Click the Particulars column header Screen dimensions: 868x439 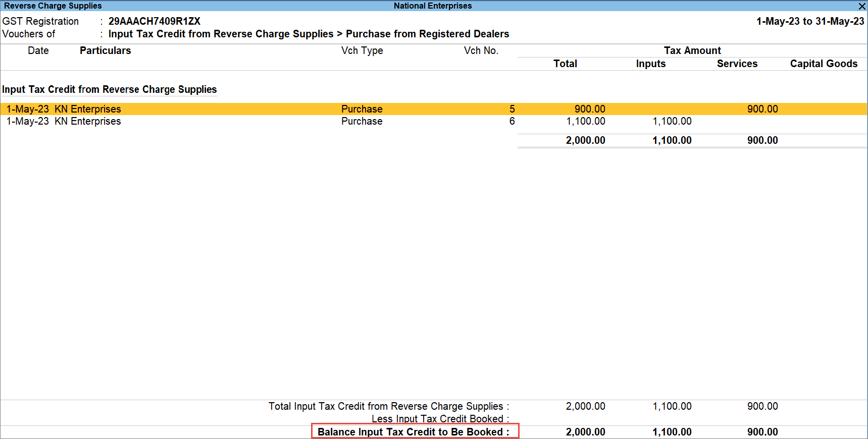(105, 50)
